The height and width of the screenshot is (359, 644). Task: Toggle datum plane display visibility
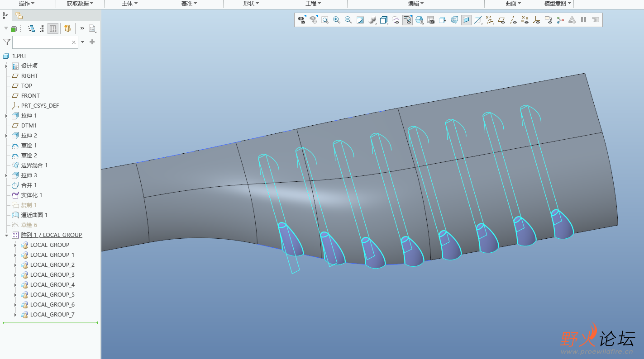(501, 20)
